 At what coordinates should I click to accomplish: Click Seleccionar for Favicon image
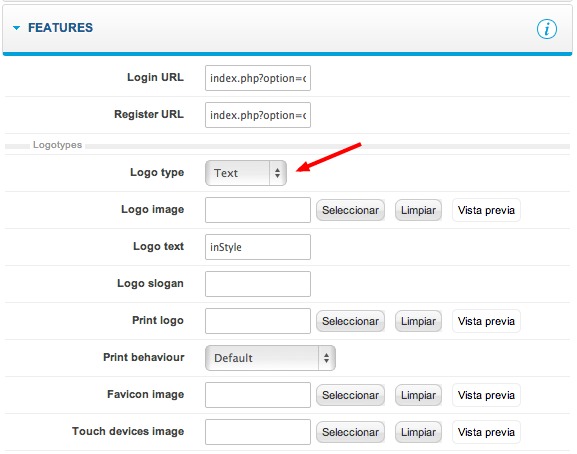[x=350, y=395]
